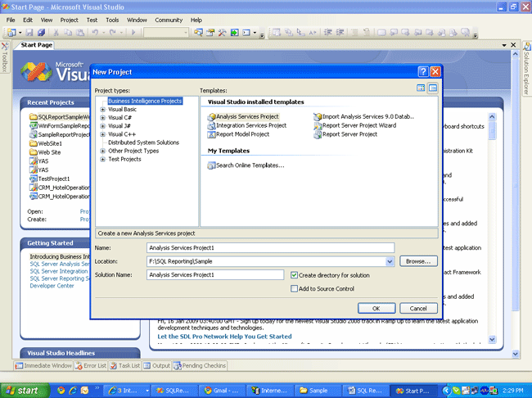This screenshot has width=532, height=398.
Task: Select the Integration Services Project template
Action: (247, 125)
